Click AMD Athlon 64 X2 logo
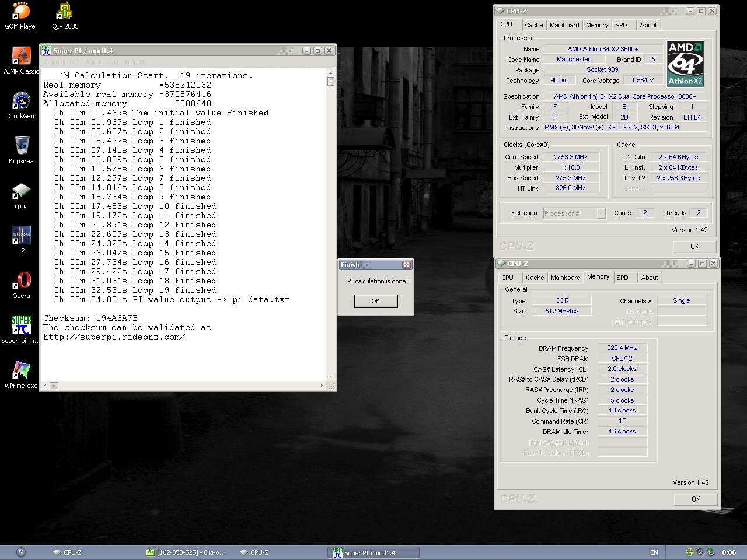Image resolution: width=747 pixels, height=560 pixels. click(685, 64)
